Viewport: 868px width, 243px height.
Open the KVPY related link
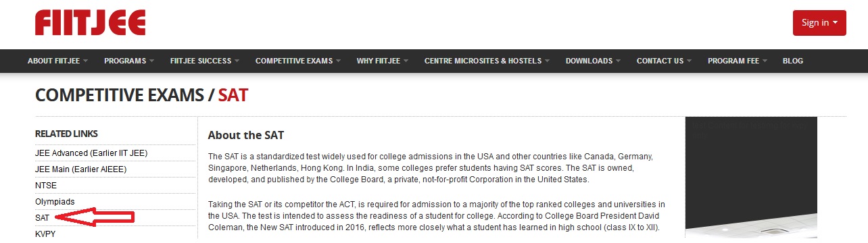(45, 234)
